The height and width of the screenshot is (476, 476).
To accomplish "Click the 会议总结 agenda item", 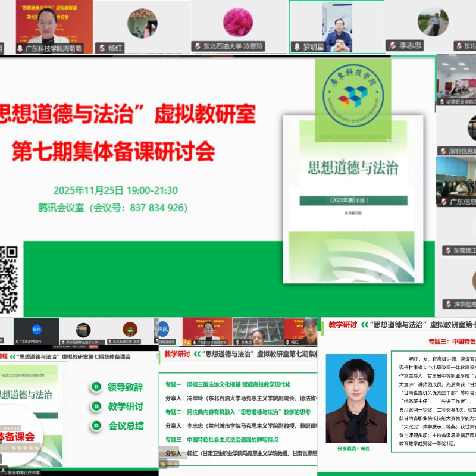I will (126, 425).
